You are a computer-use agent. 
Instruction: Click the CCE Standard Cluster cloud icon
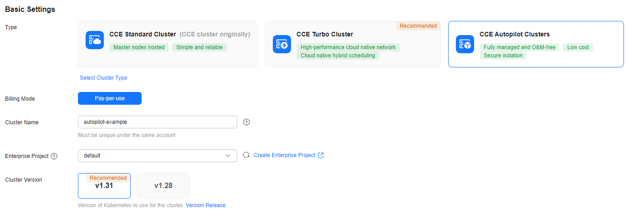click(x=95, y=40)
